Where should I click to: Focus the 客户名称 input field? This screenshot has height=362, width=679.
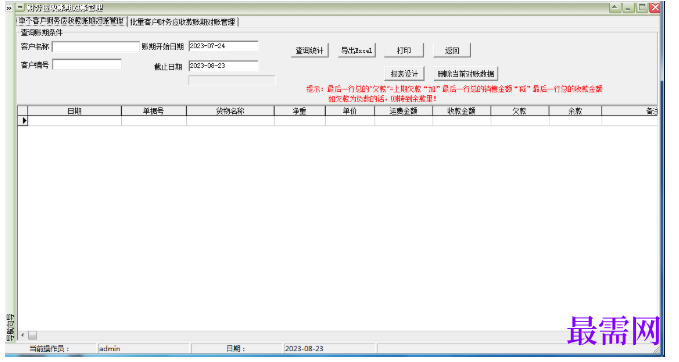[x=96, y=46]
